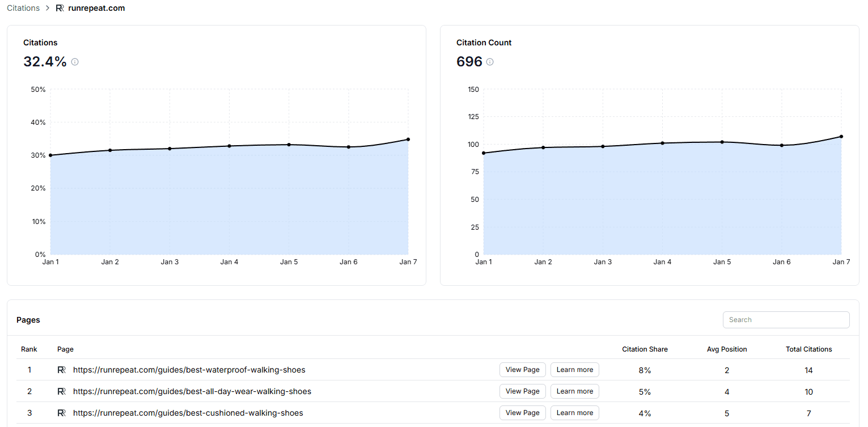868x427 pixels.
Task: Click info icon beside 32.4% citations
Action: (x=75, y=62)
